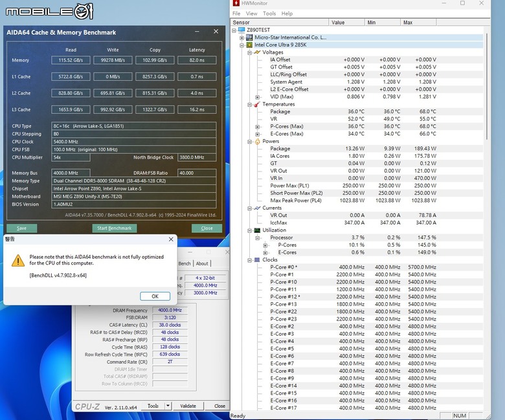The height and width of the screenshot is (420, 505).
Task: Click the Memory Latency 82.0 ns field
Action: 197,60
